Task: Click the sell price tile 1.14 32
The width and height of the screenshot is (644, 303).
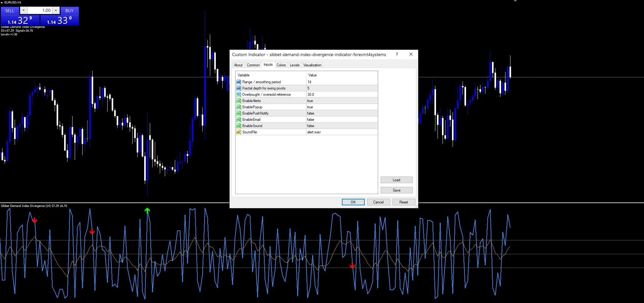Action: pos(20,20)
